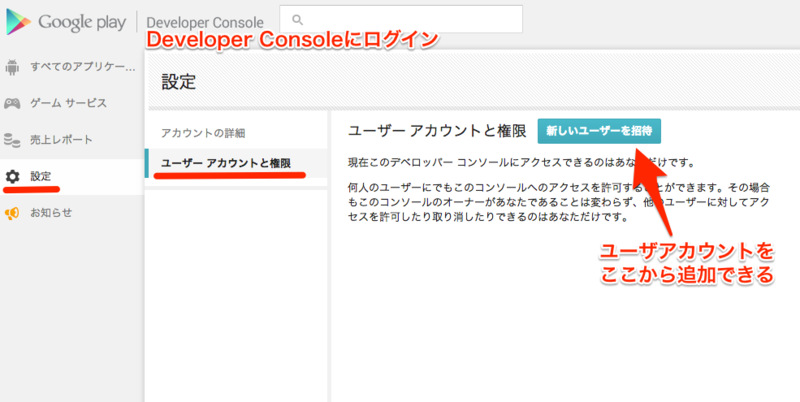
Task: Click the Google play wordmark
Action: pos(82,22)
